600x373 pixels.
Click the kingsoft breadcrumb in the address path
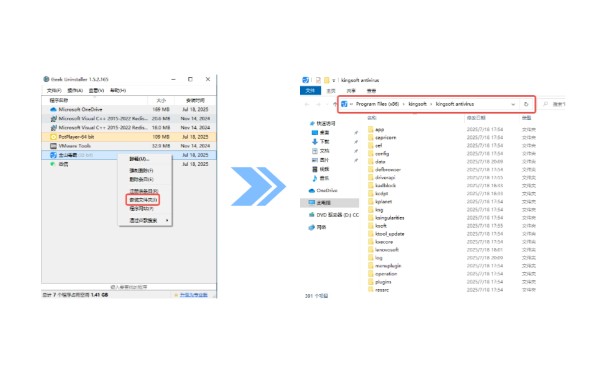coord(417,104)
